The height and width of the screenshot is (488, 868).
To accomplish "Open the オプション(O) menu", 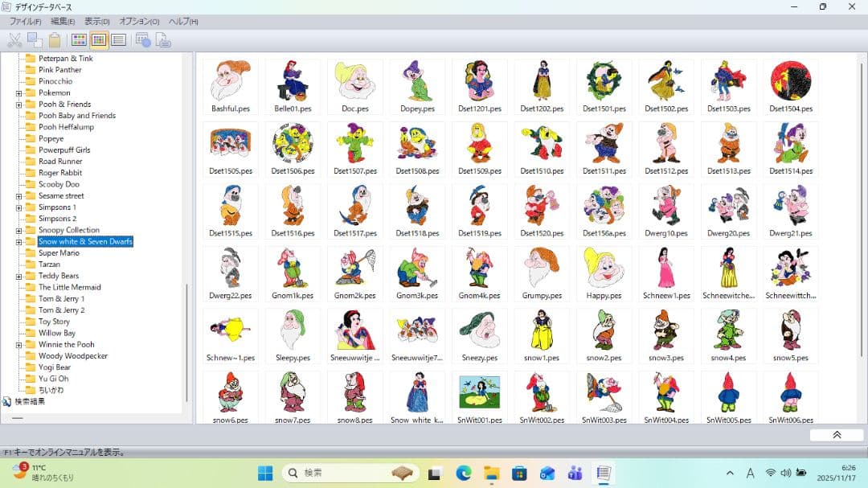I will pos(139,22).
